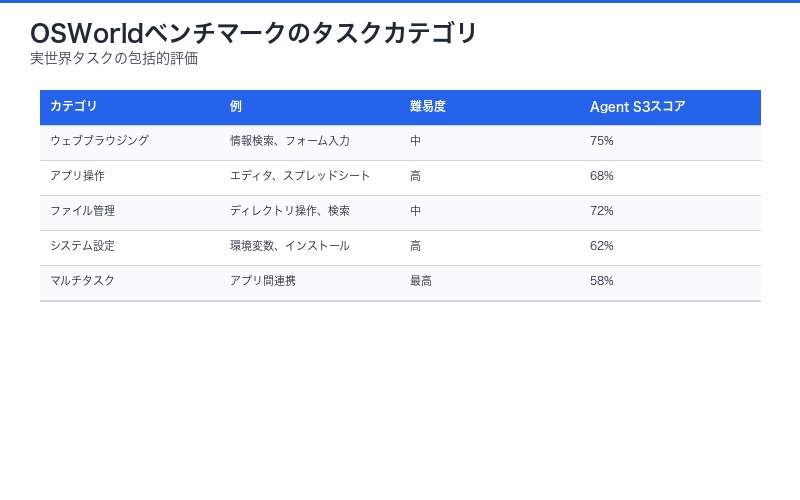Select the アプリ操作 category cell
This screenshot has height=500, width=800.
[x=77, y=176]
